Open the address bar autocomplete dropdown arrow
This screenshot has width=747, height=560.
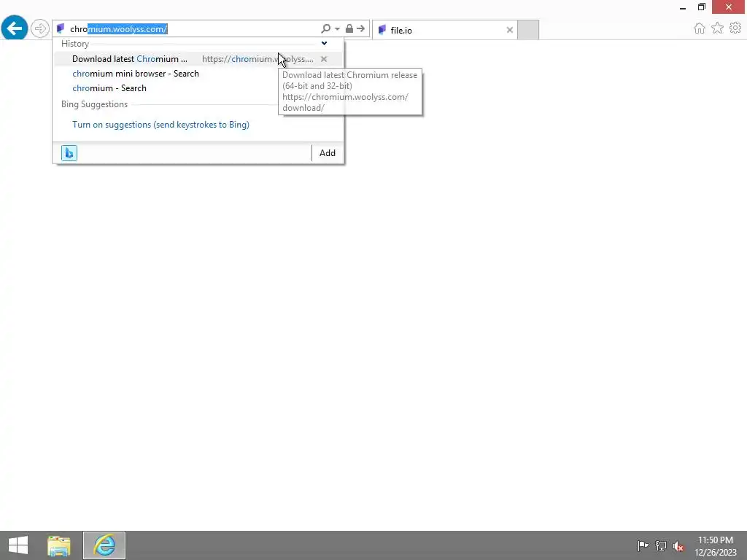click(x=337, y=28)
